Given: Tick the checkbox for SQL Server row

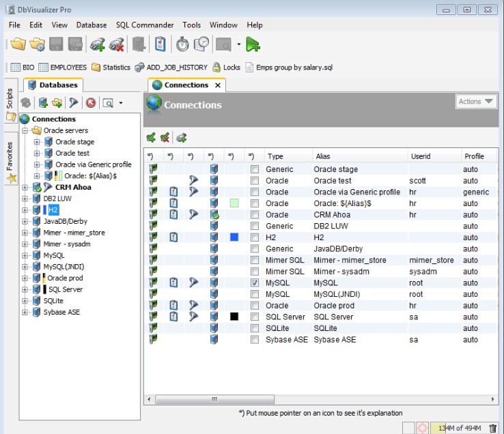Looking at the screenshot, I should point(255,317).
